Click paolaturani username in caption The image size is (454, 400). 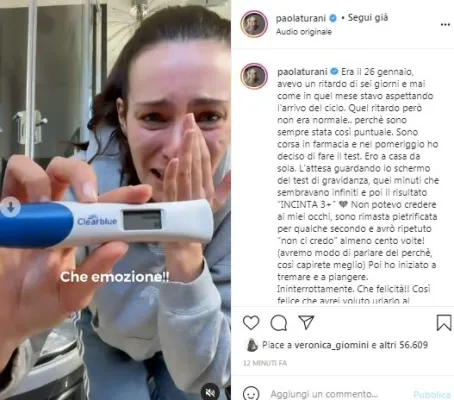coord(302,72)
